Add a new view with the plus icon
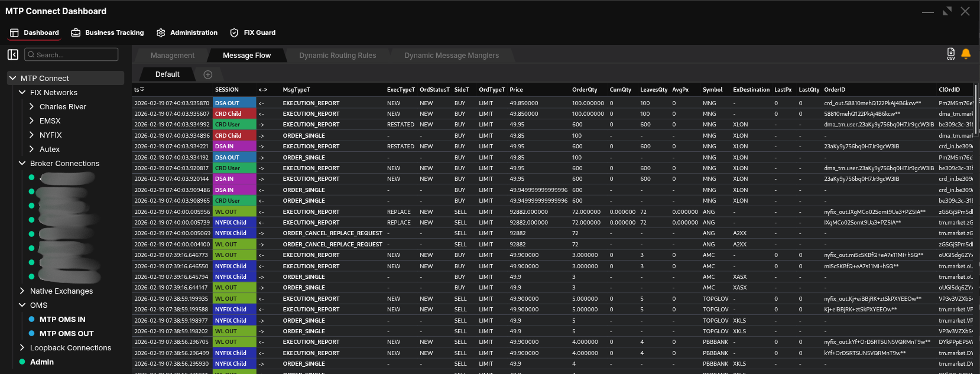This screenshot has height=374, width=980. coord(207,74)
